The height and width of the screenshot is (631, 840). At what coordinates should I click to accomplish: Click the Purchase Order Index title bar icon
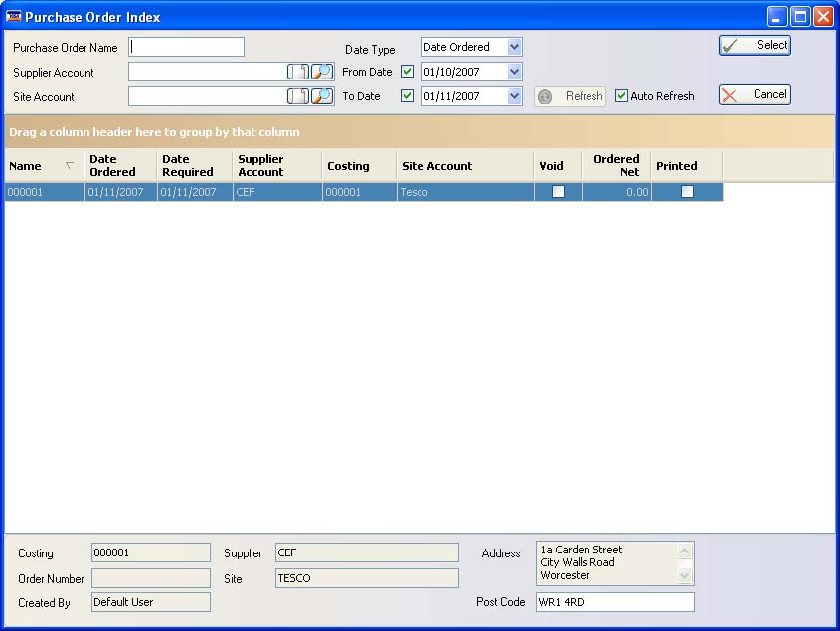pyautogui.click(x=15, y=16)
